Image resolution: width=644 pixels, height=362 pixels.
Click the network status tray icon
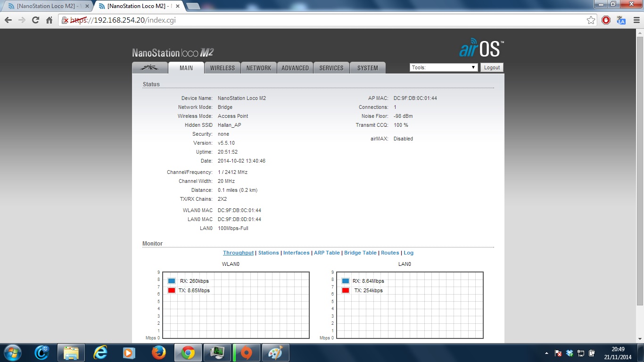pos(581,353)
